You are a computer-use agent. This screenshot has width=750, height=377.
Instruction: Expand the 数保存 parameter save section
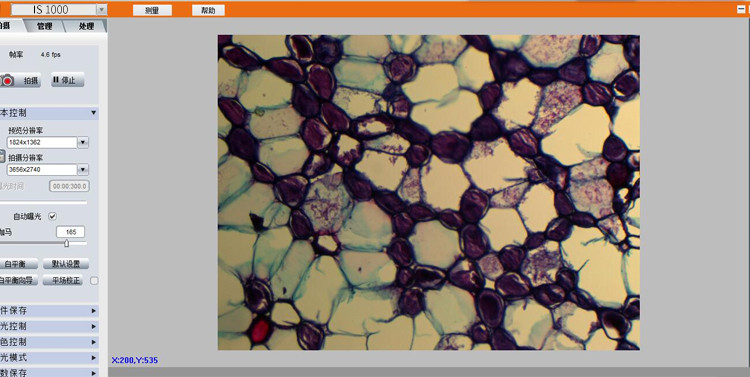tap(49, 372)
